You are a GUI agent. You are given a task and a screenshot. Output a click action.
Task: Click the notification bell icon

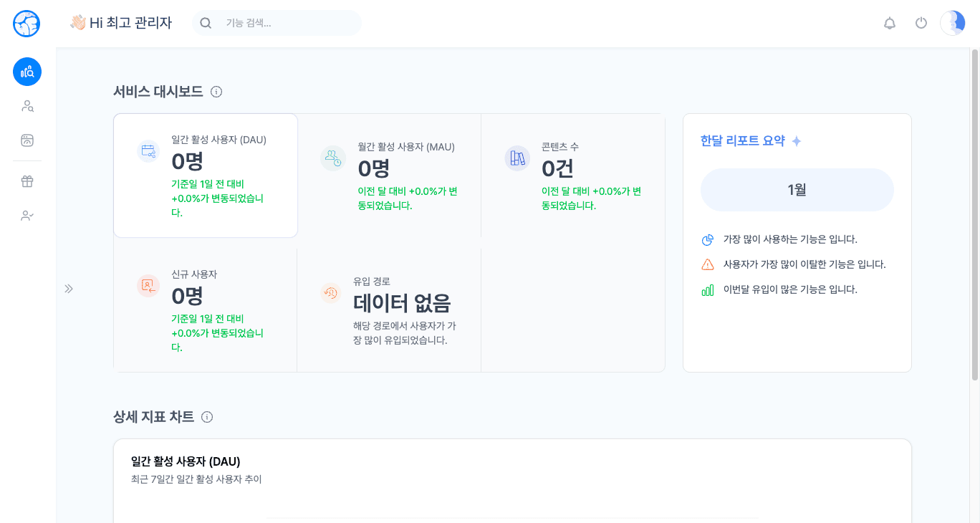890,23
